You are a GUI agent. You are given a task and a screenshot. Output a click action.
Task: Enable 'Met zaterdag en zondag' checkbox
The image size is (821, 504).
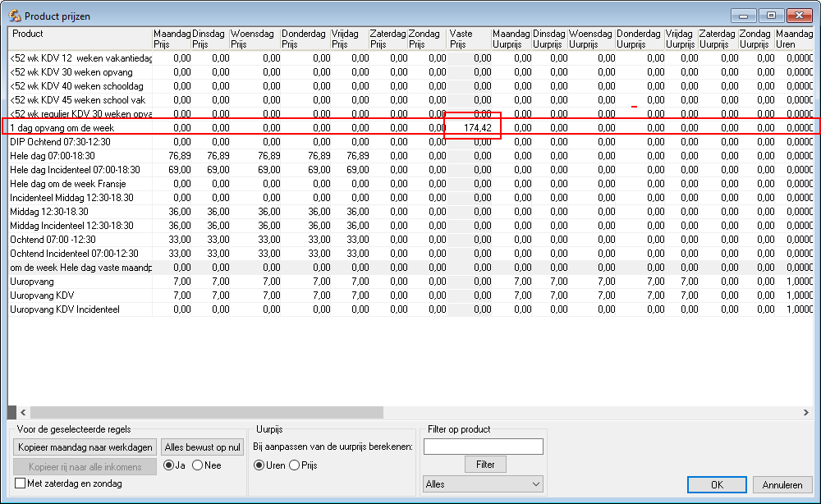tap(21, 483)
